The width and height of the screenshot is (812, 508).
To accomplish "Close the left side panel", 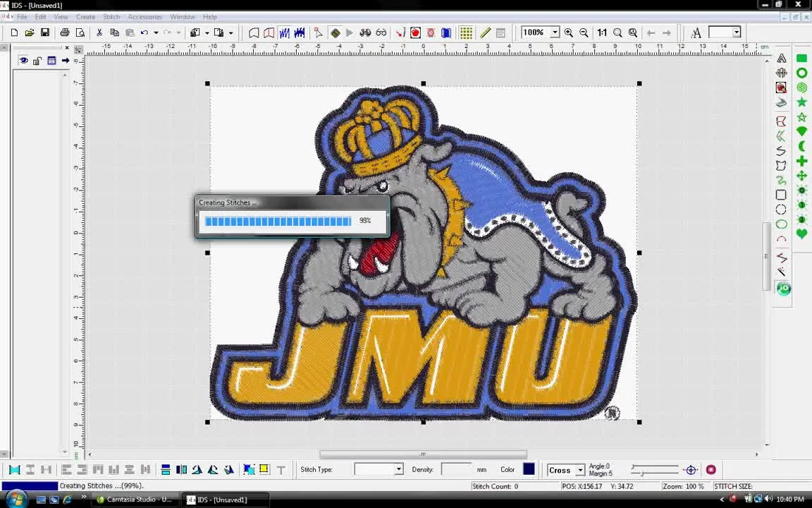I will (x=67, y=48).
